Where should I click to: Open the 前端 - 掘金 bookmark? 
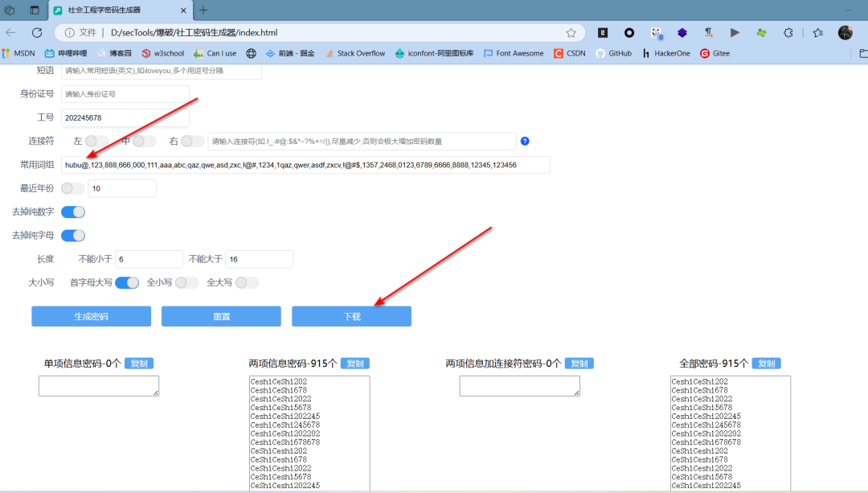point(290,53)
